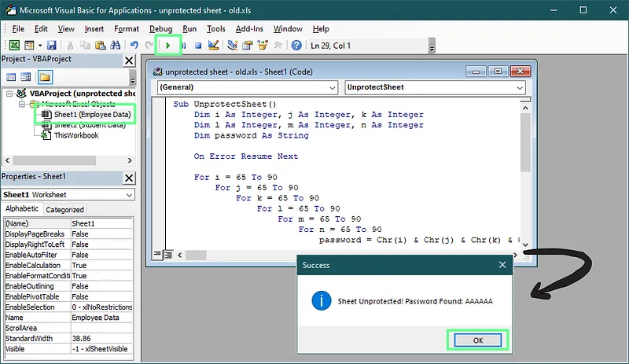Click the Toolbox wrench icon
This screenshot has width=629, height=364.
coord(278,46)
